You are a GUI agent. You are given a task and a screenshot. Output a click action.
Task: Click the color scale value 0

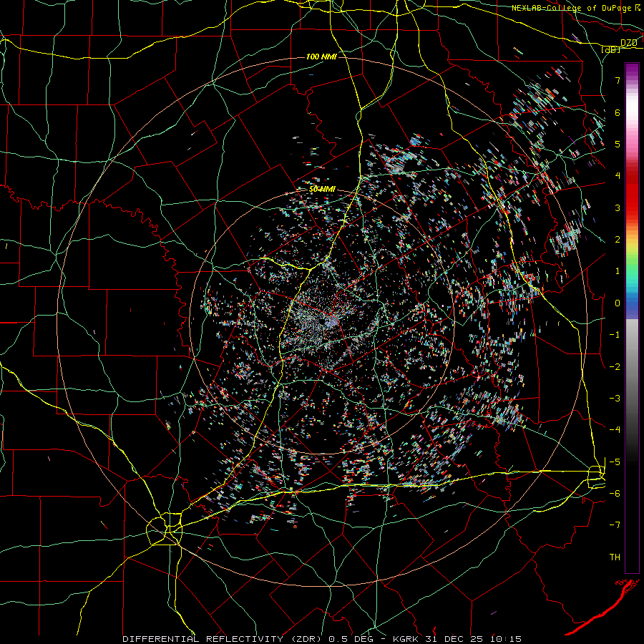618,303
